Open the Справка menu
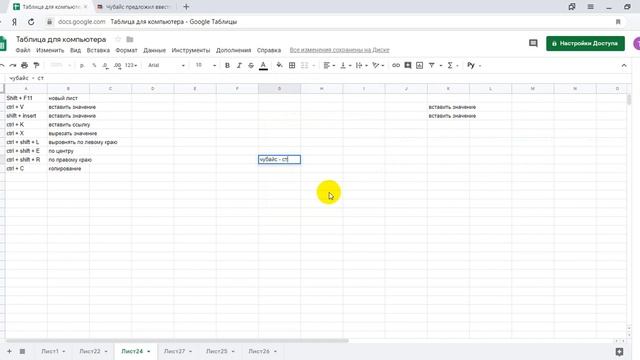The height and width of the screenshot is (360, 640). click(x=269, y=50)
